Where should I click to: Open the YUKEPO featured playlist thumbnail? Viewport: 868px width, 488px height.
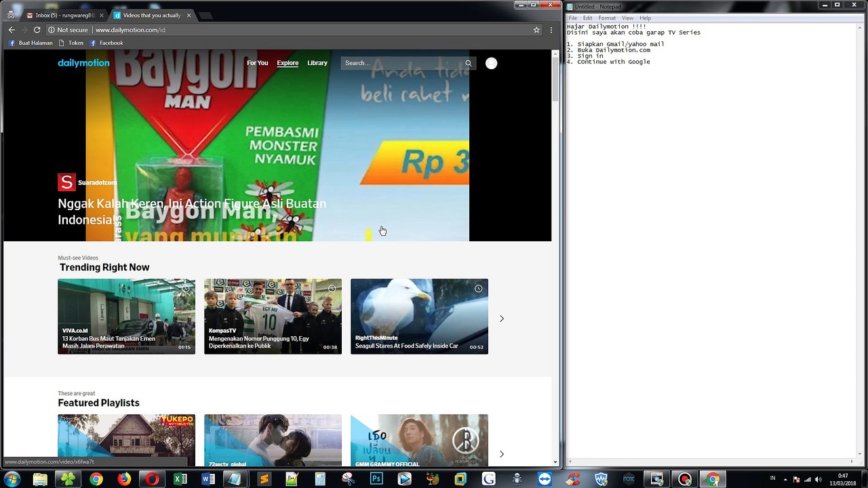[x=126, y=441]
